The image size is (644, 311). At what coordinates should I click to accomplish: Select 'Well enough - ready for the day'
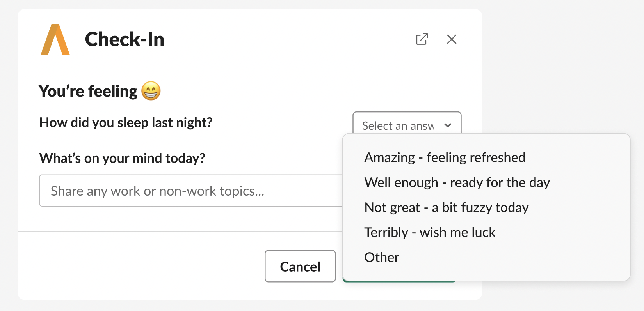(x=457, y=182)
